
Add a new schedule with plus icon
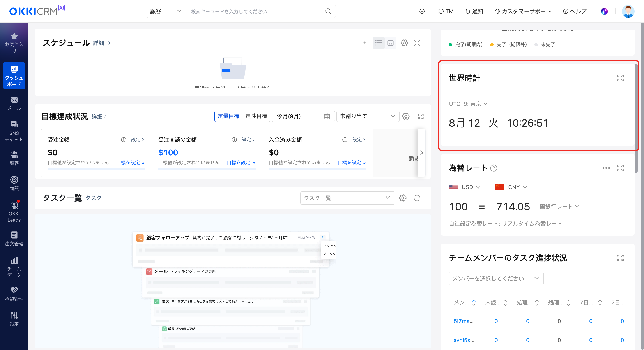(365, 43)
